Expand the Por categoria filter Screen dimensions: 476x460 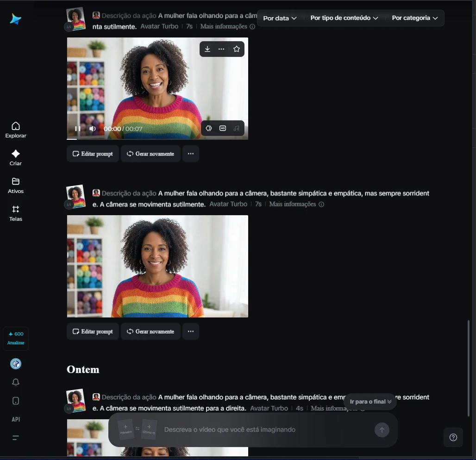pos(414,18)
